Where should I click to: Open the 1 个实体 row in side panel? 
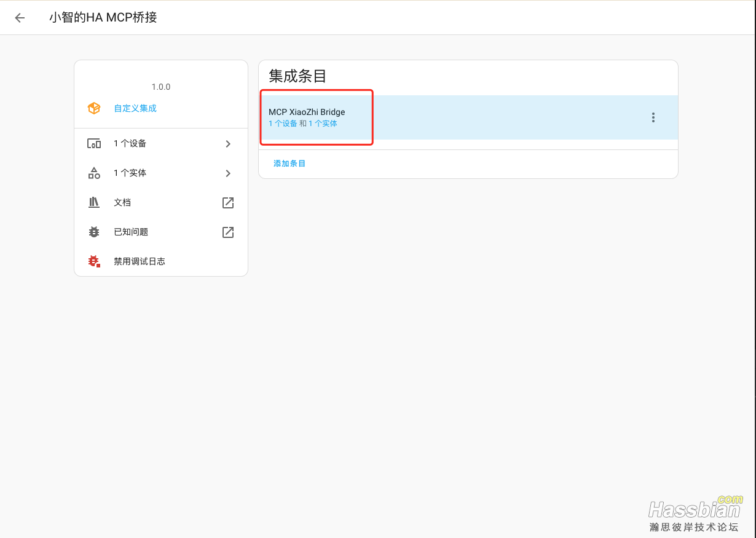pos(130,173)
